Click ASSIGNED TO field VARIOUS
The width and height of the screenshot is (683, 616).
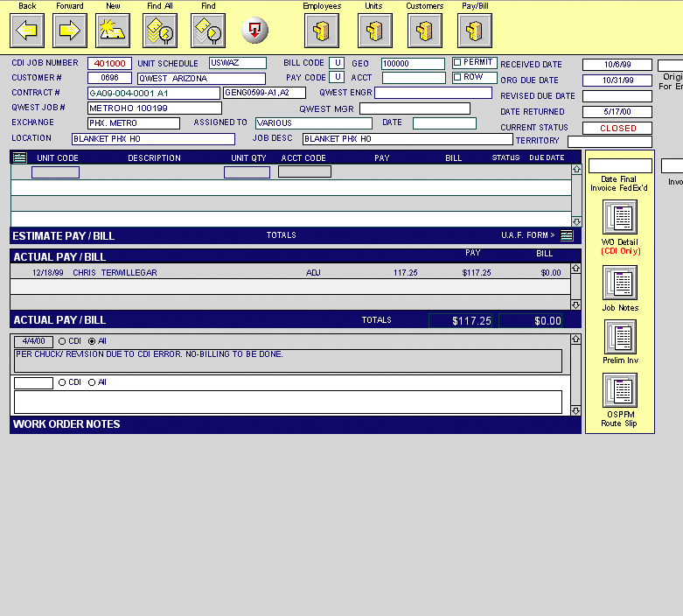click(x=314, y=123)
